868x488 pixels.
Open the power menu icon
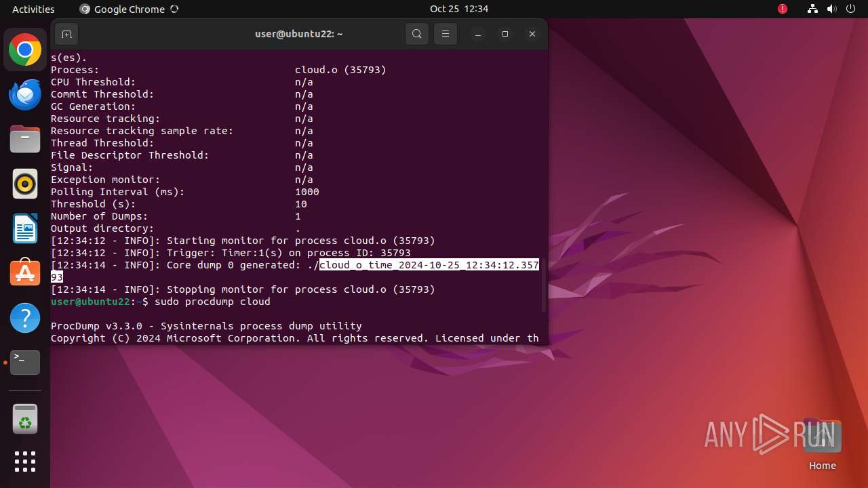850,9
